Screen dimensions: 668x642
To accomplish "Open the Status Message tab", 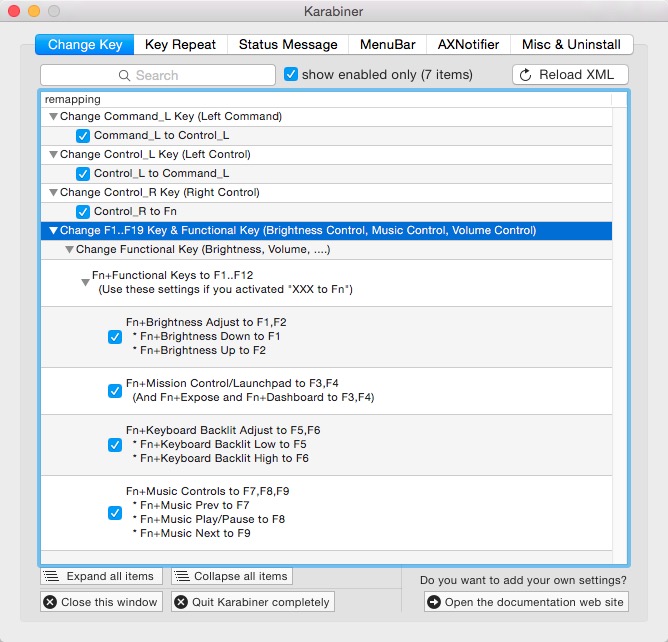I will (288, 44).
